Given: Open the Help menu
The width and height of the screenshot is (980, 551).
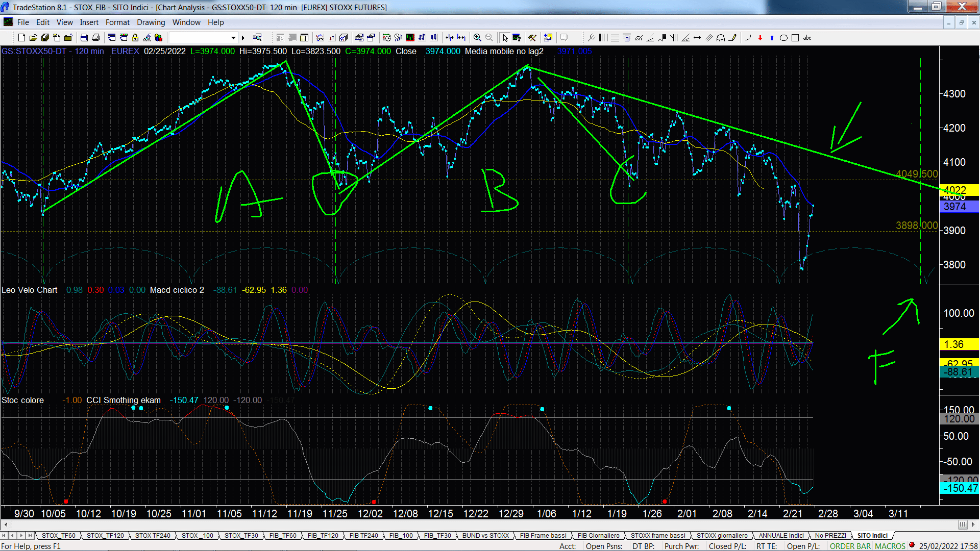Looking at the screenshot, I should [215, 22].
